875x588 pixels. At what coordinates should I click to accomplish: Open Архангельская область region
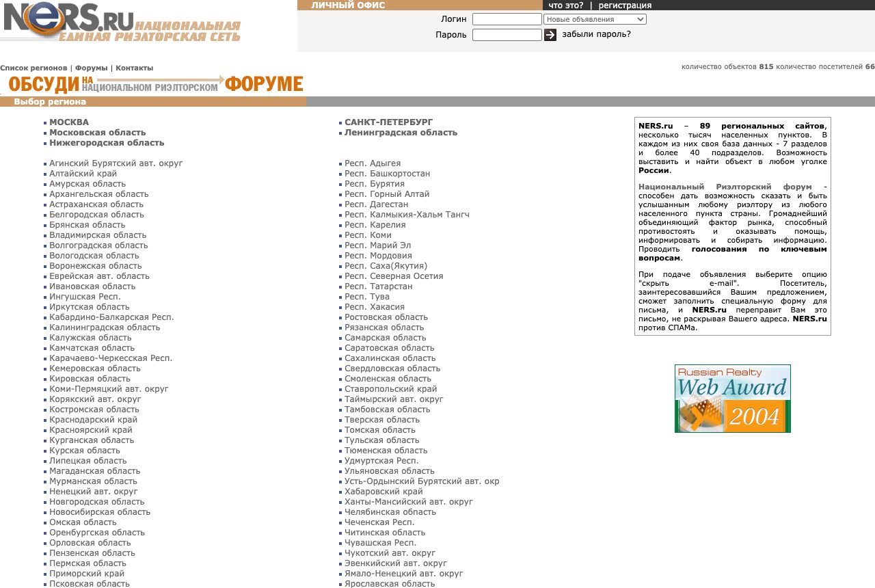[x=99, y=194]
